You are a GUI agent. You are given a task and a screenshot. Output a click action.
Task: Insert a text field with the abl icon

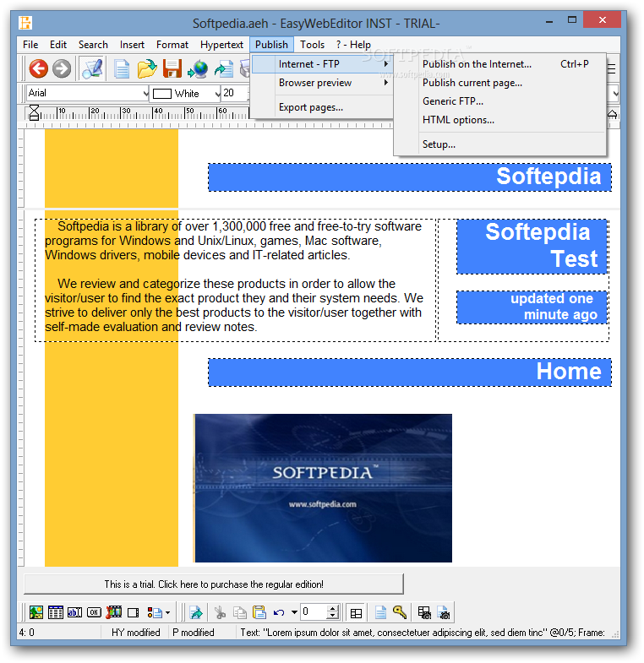(x=75, y=611)
